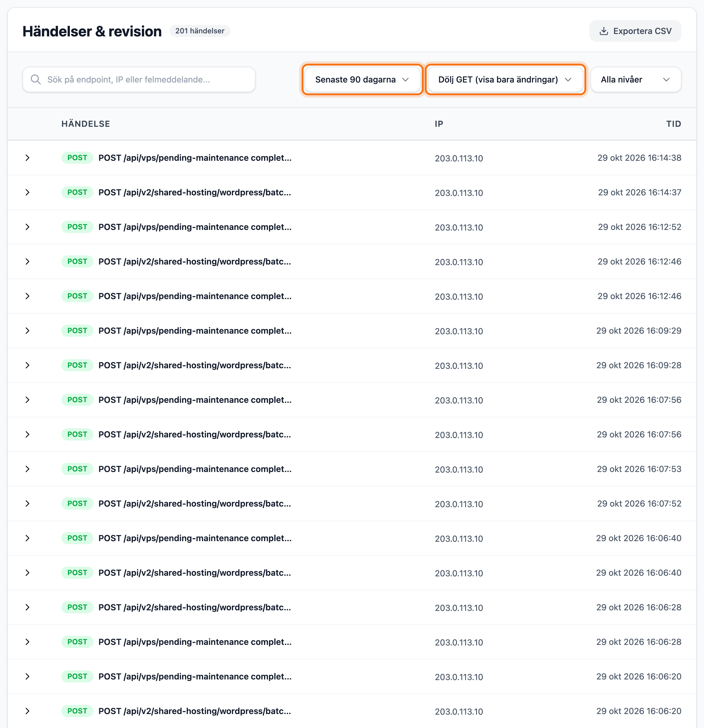Click timestamp 29 okt 2026 16:14:38
704x728 pixels.
639,158
